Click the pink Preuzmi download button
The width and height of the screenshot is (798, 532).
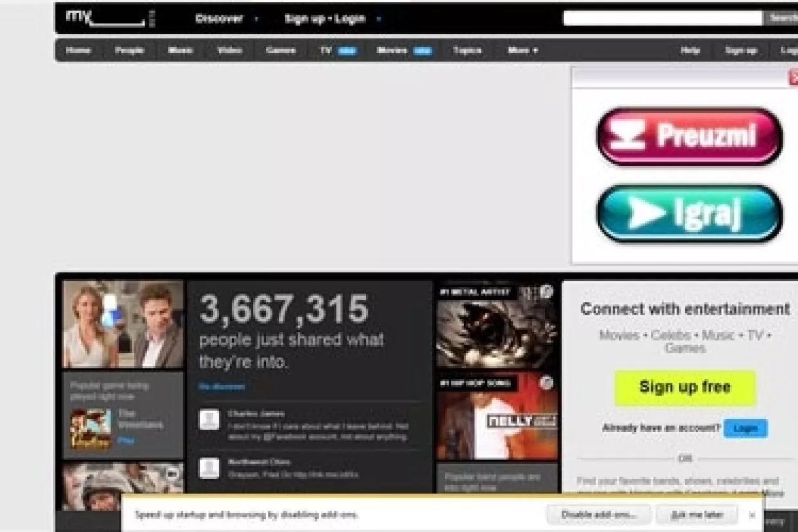[690, 137]
